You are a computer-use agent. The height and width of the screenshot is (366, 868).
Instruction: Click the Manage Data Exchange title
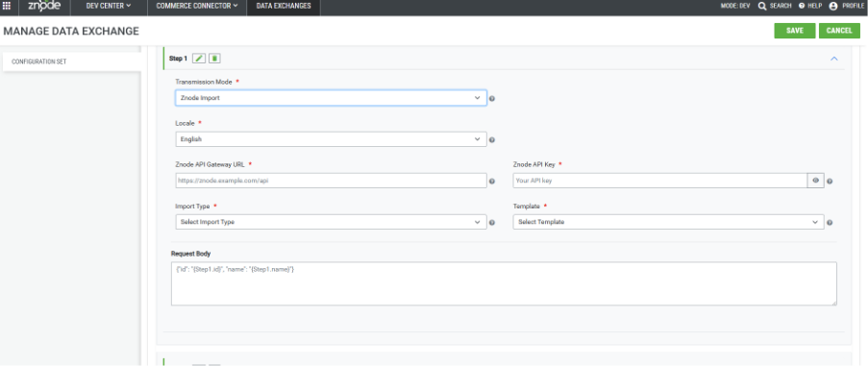(x=71, y=32)
